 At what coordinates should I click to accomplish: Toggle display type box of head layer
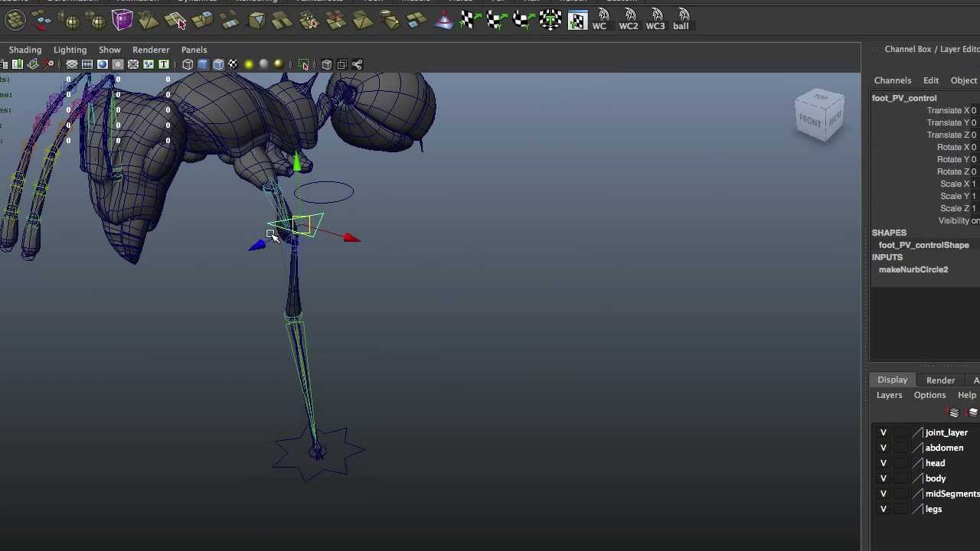pyautogui.click(x=900, y=463)
